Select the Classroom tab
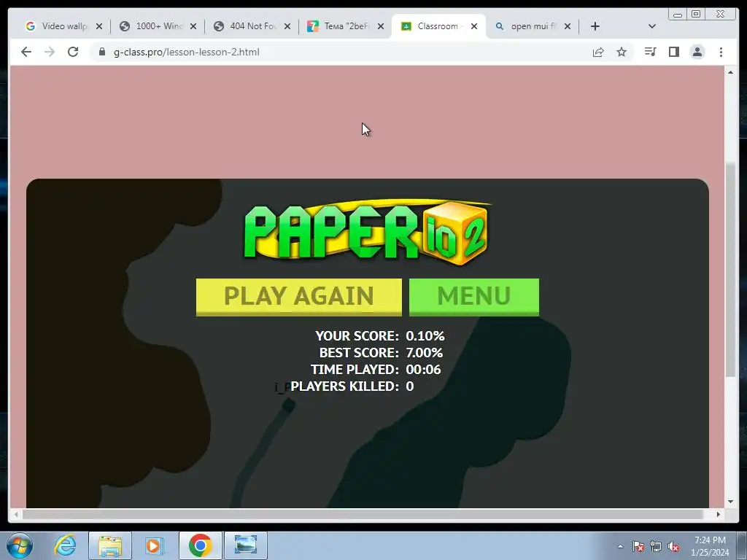 pos(433,26)
